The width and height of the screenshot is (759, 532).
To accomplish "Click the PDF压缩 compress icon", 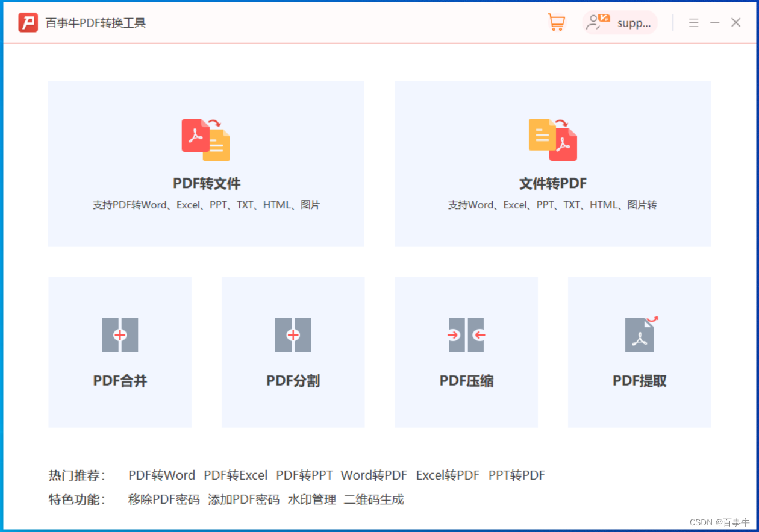I will click(467, 335).
